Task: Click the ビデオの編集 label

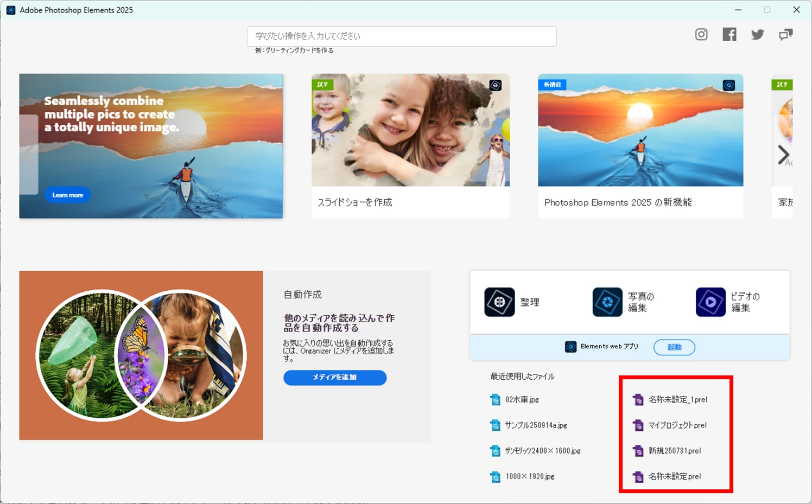Action: 745,302
